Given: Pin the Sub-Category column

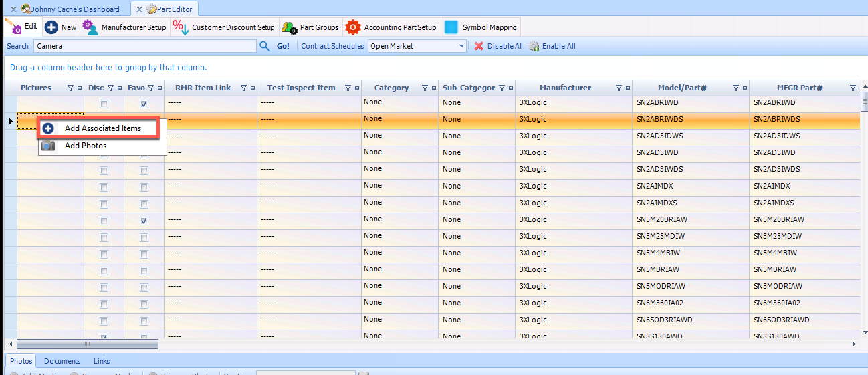Looking at the screenshot, I should (x=510, y=88).
